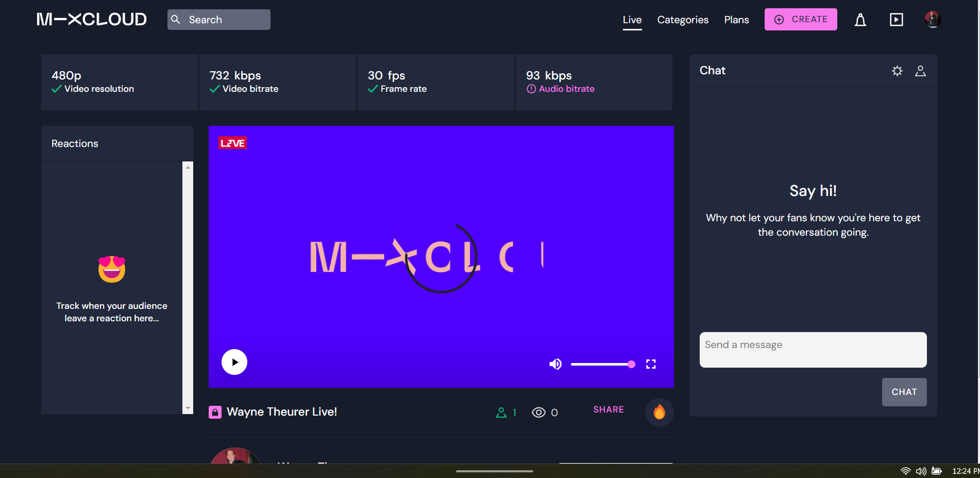Click the Reactions panel header
The width and height of the screenshot is (980, 478).
(x=117, y=143)
